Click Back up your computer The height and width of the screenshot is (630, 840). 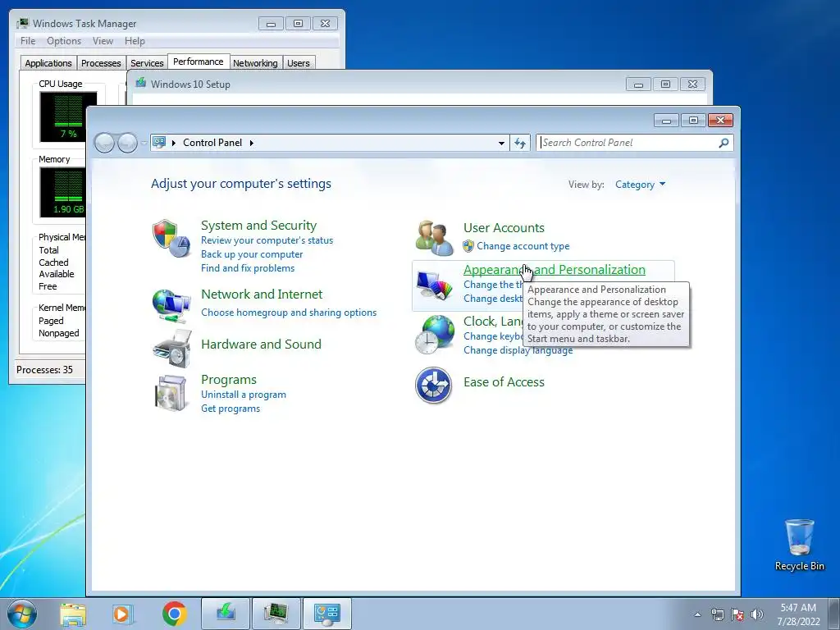[x=252, y=254]
